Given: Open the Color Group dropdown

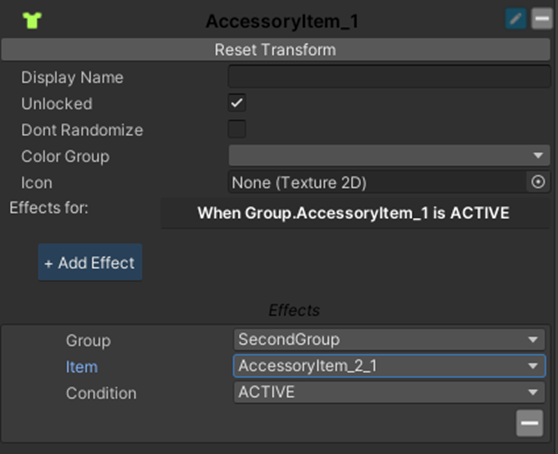Looking at the screenshot, I should 389,155.
